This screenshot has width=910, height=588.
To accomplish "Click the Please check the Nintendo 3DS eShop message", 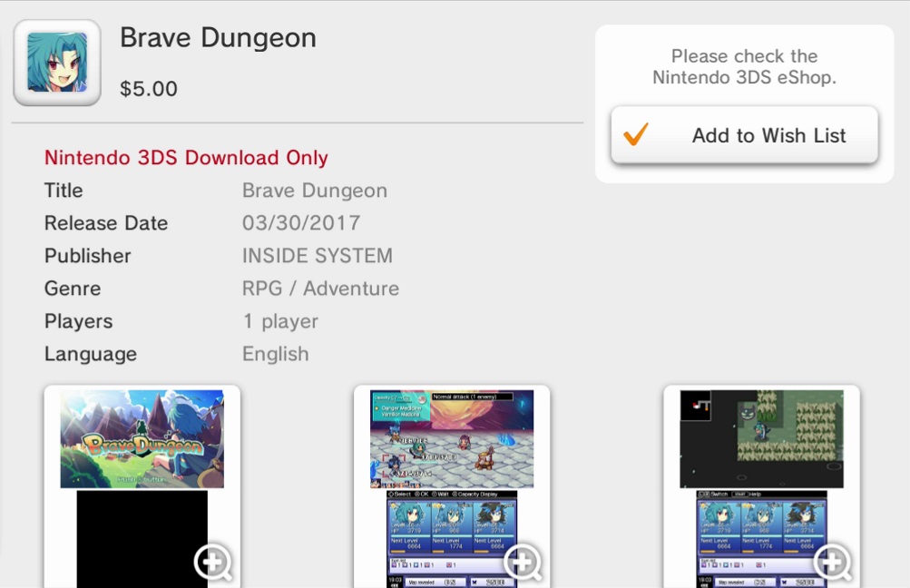I will (x=744, y=67).
